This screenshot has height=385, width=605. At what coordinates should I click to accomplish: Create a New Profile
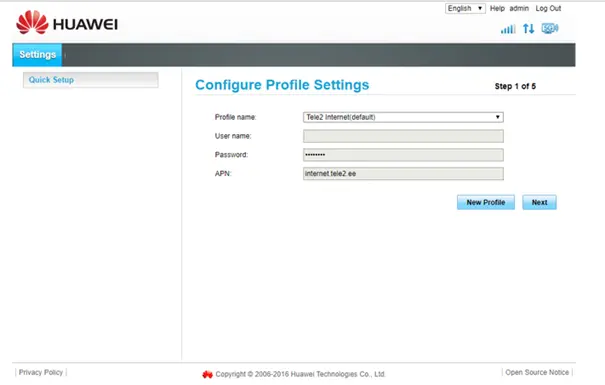coord(486,203)
